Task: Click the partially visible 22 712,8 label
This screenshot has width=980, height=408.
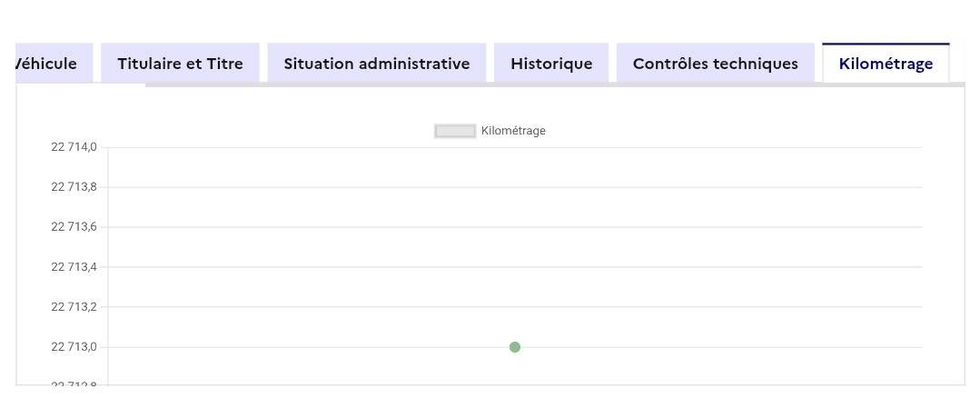Action: 74,384
